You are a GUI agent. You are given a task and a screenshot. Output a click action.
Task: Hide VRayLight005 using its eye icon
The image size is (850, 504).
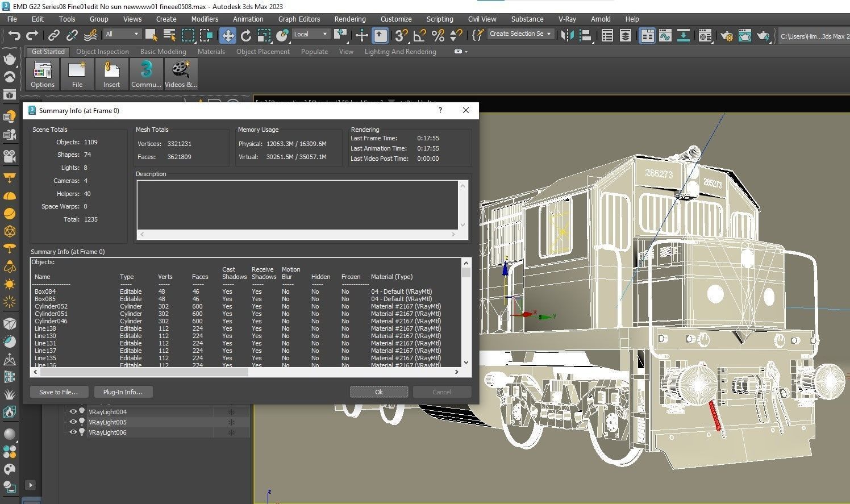[73, 422]
